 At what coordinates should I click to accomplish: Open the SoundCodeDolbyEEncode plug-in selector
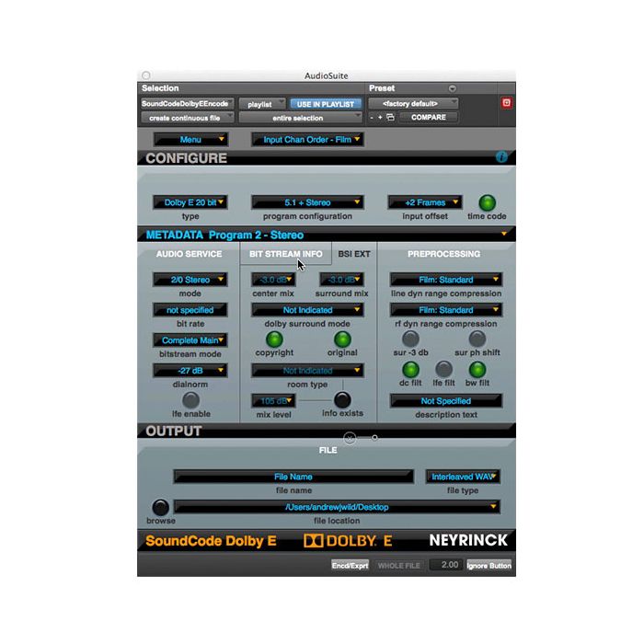click(188, 103)
